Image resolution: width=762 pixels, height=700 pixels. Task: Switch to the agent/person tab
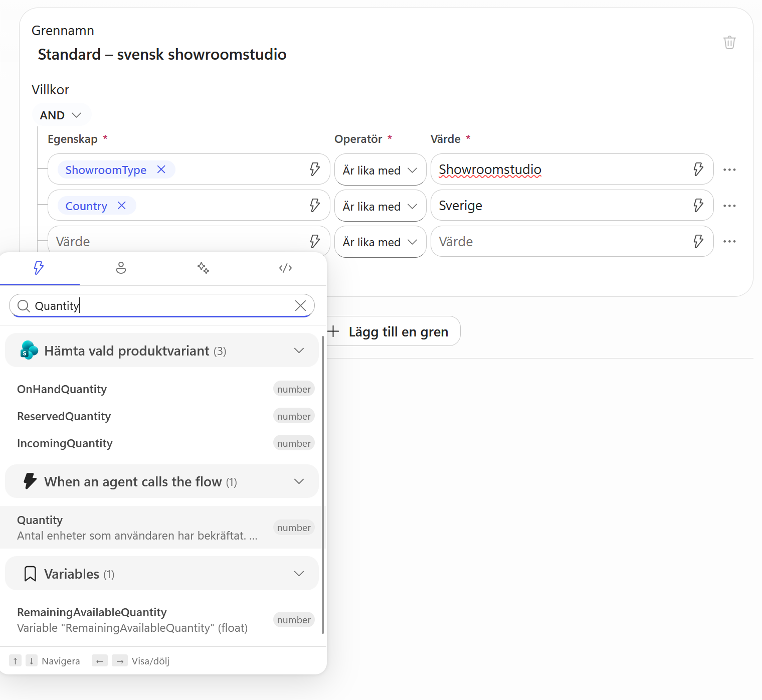pos(121,268)
